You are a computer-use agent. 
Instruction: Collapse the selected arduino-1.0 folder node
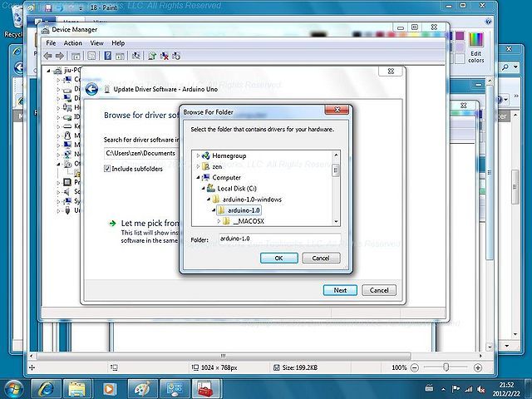tap(214, 210)
